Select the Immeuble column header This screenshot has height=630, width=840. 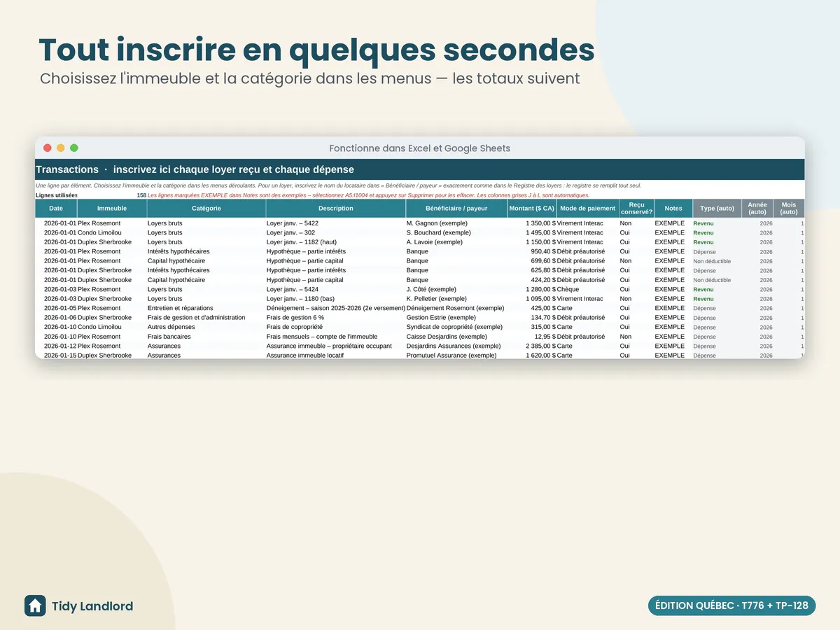[112, 209]
